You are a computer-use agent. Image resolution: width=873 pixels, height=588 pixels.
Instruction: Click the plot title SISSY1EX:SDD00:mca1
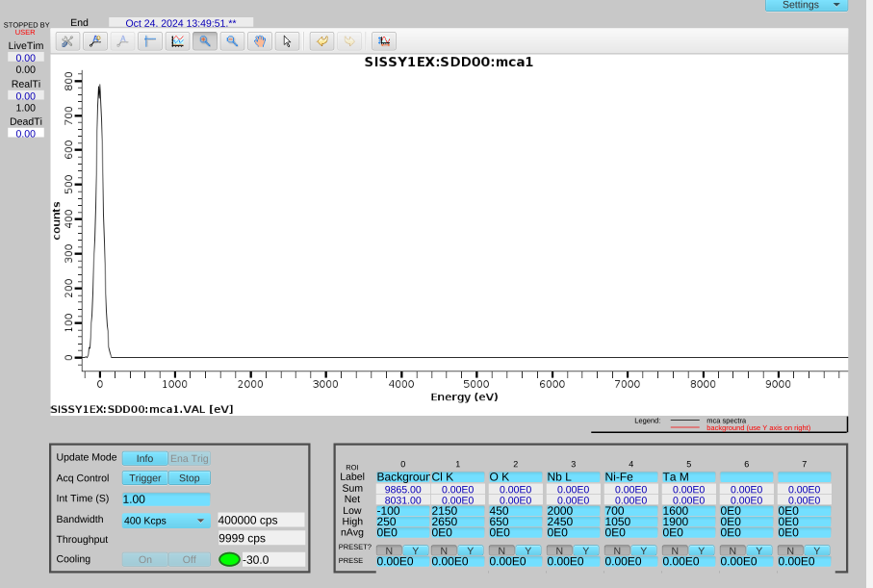click(x=449, y=62)
